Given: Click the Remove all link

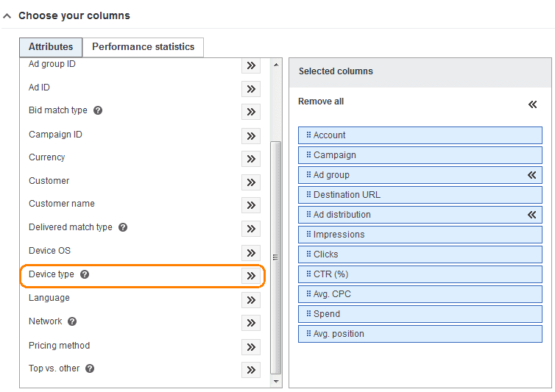Looking at the screenshot, I should pos(321,101).
